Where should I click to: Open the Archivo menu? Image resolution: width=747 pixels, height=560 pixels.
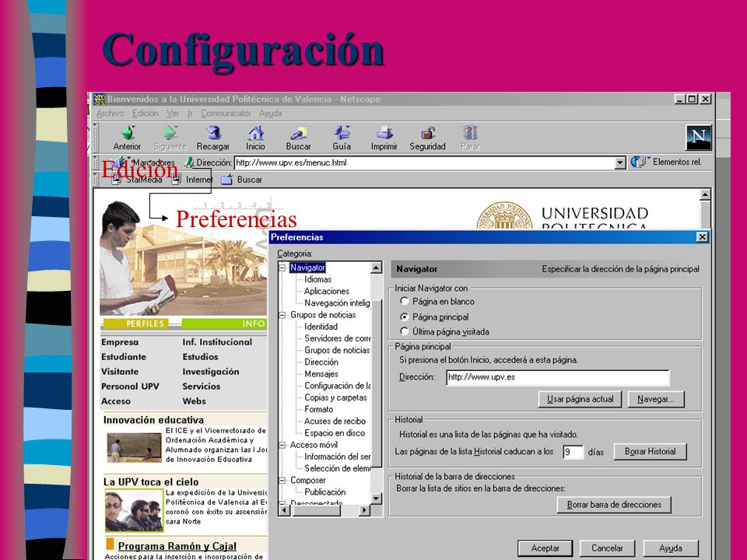(x=110, y=114)
